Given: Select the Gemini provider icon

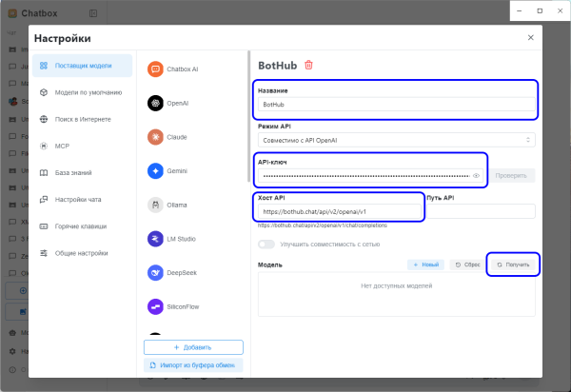Looking at the screenshot, I should tap(155, 171).
